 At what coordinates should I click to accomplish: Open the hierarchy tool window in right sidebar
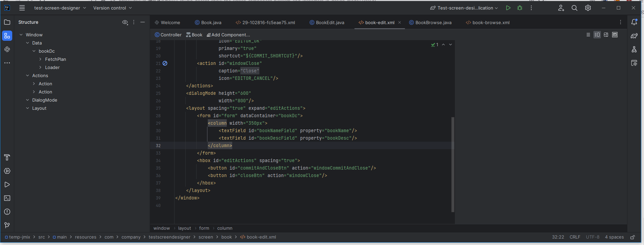coord(634,49)
